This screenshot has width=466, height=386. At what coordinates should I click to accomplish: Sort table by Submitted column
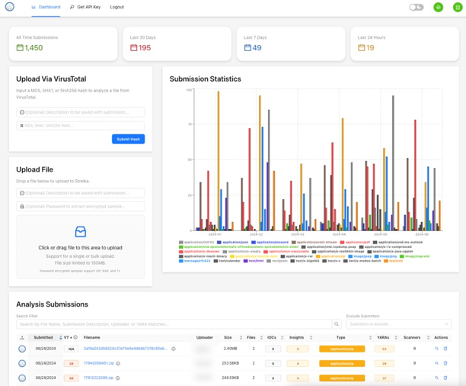pos(45,338)
